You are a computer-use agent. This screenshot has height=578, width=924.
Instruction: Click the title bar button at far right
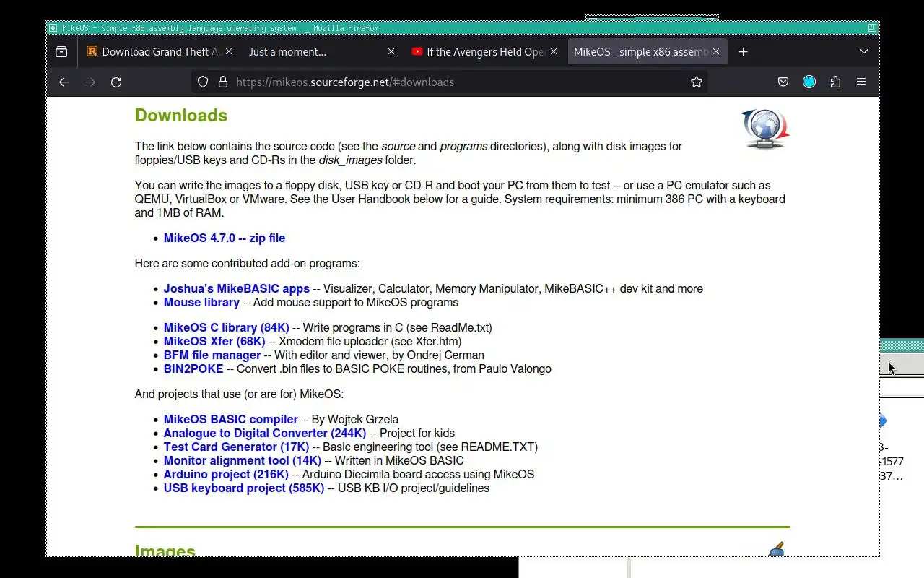[872, 28]
